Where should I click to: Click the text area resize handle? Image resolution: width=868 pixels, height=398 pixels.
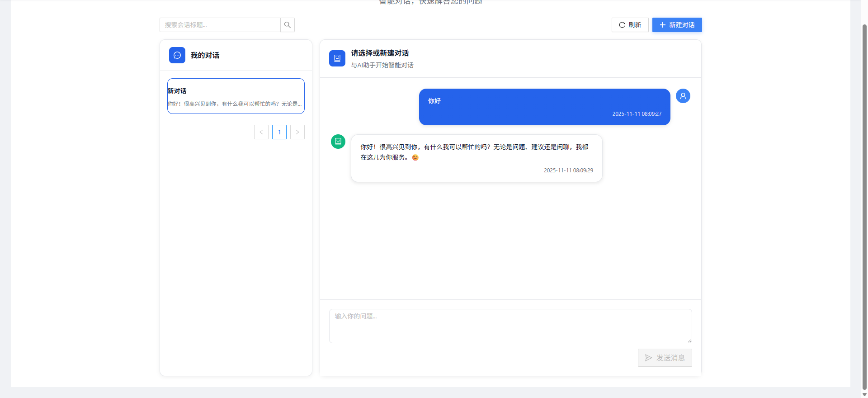689,341
